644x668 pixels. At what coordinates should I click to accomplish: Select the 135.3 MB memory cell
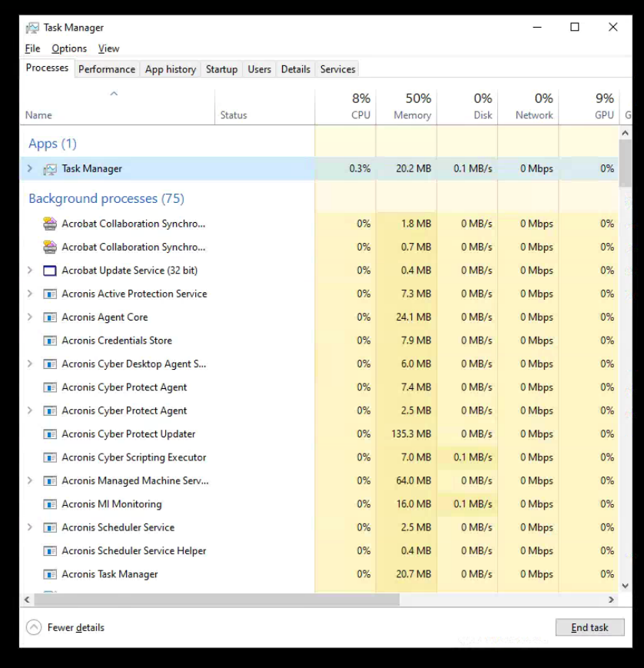407,434
